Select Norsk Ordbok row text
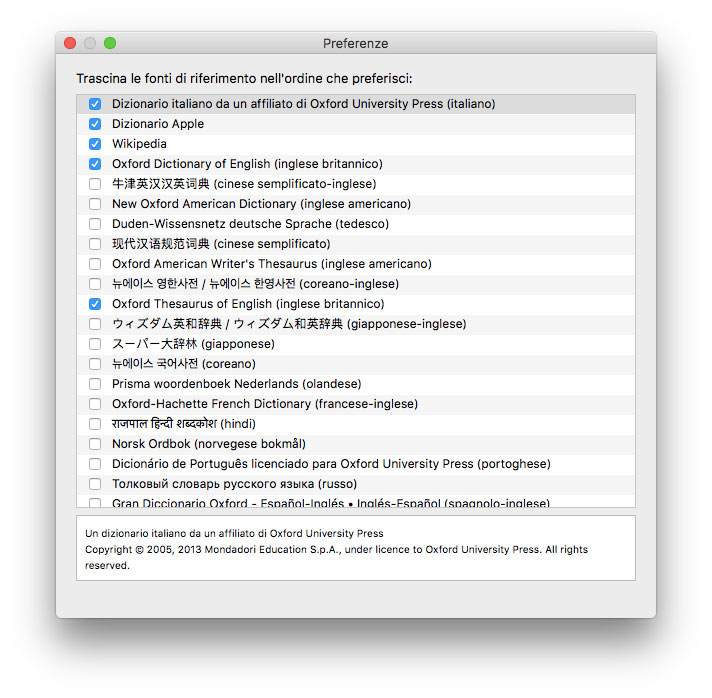712x698 pixels. click(209, 444)
